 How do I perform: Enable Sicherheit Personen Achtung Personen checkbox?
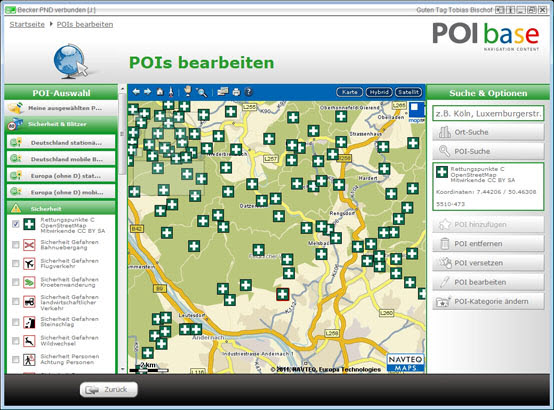16,359
